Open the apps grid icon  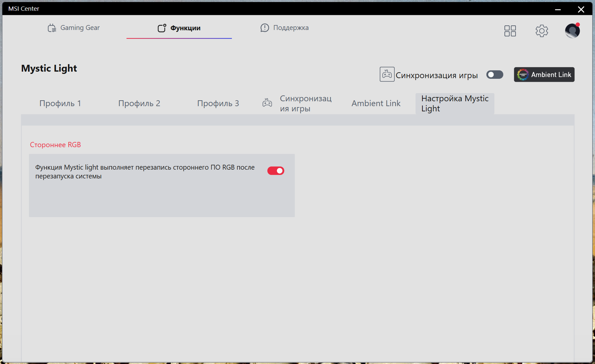[x=510, y=31]
